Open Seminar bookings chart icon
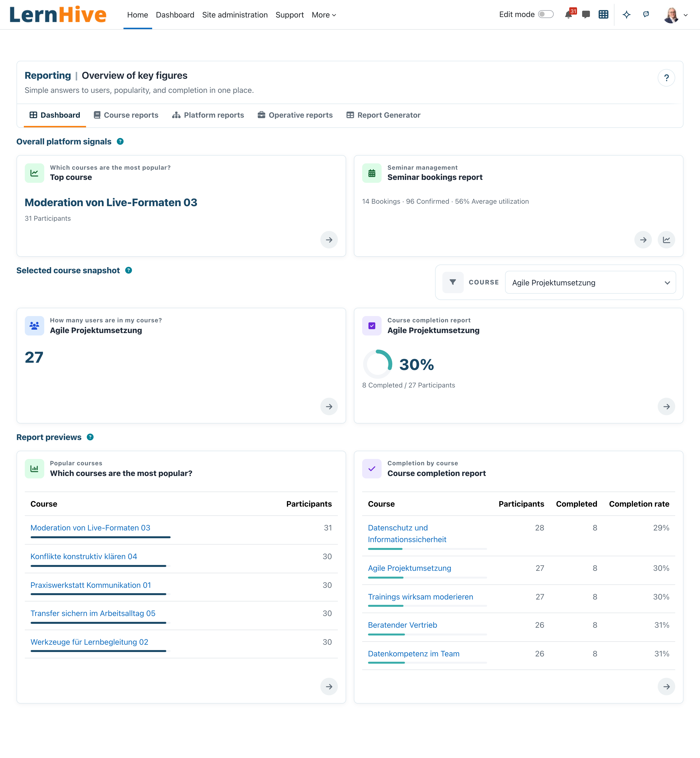The image size is (700, 758). [x=666, y=240]
